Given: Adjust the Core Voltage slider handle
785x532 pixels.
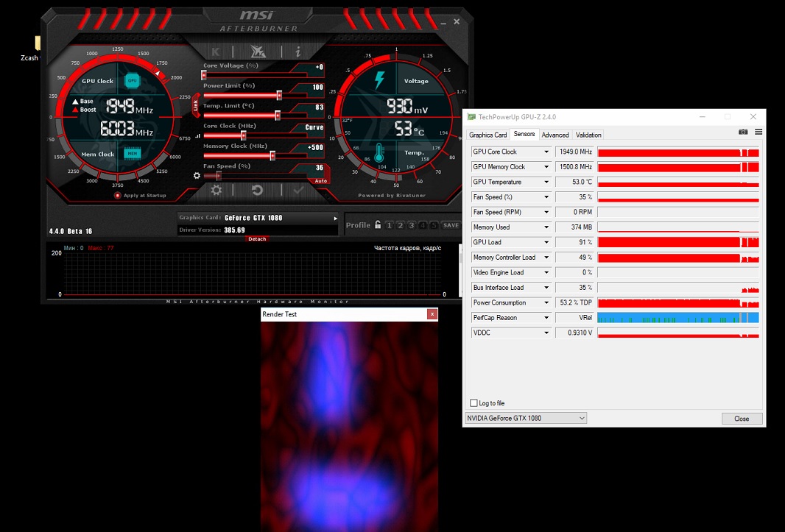Looking at the screenshot, I should coord(204,75).
